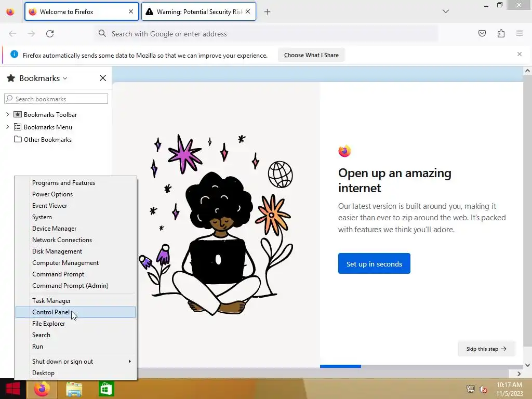Expand the Bookmarks Toolbar folder

pos(7,115)
